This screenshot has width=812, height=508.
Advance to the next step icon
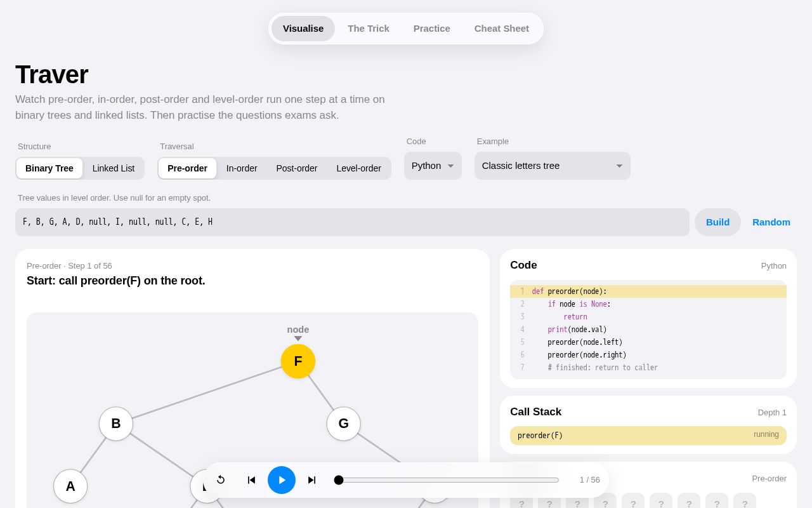point(311,480)
